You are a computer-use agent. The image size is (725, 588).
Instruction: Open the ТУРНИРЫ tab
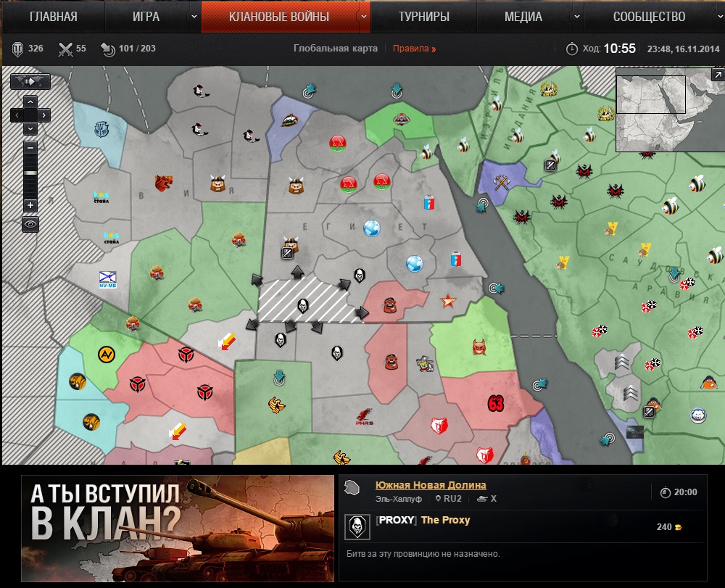coord(424,17)
